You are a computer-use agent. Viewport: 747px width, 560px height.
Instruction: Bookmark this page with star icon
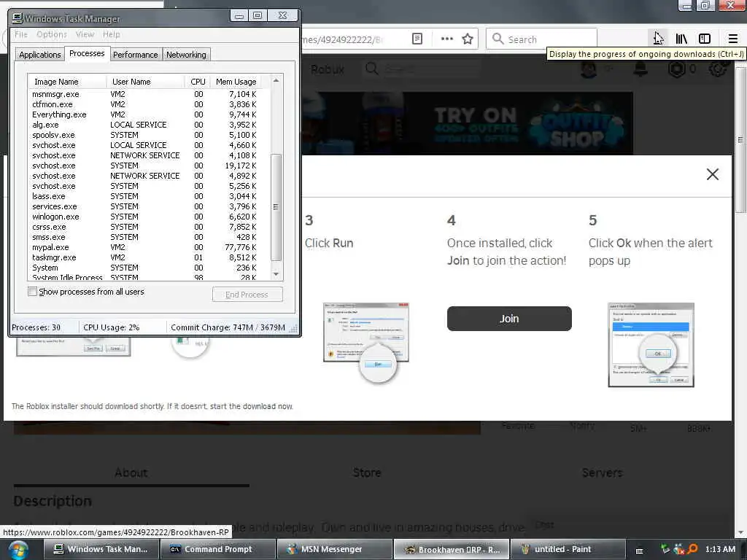468,39
